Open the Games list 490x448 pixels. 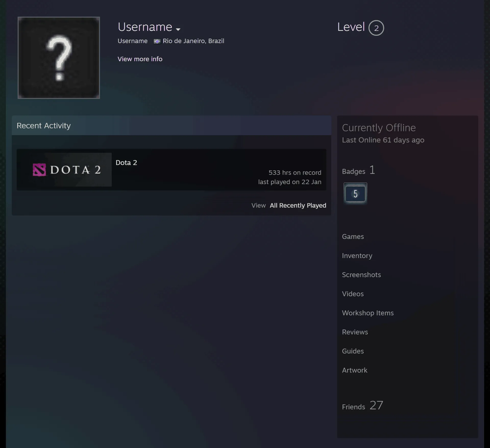click(x=353, y=237)
